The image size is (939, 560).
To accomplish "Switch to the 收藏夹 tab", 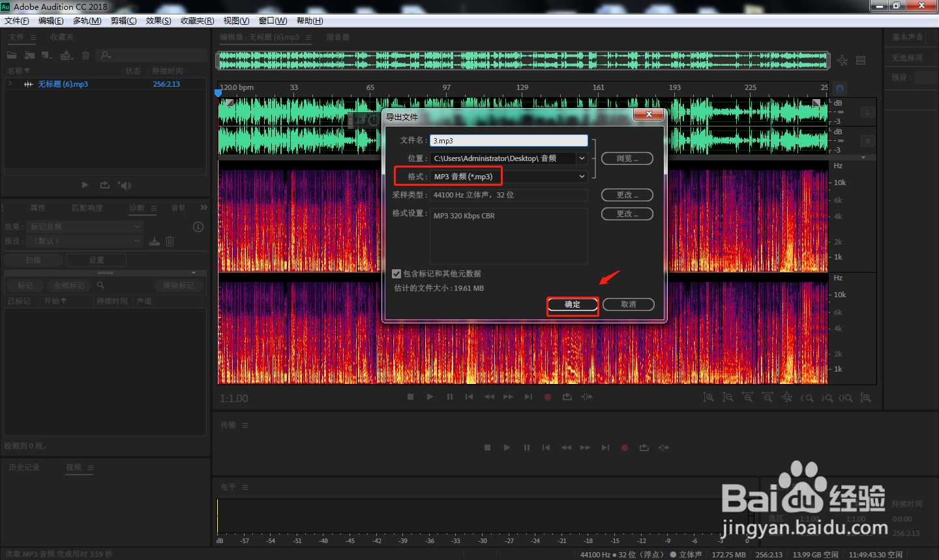I will click(x=62, y=37).
